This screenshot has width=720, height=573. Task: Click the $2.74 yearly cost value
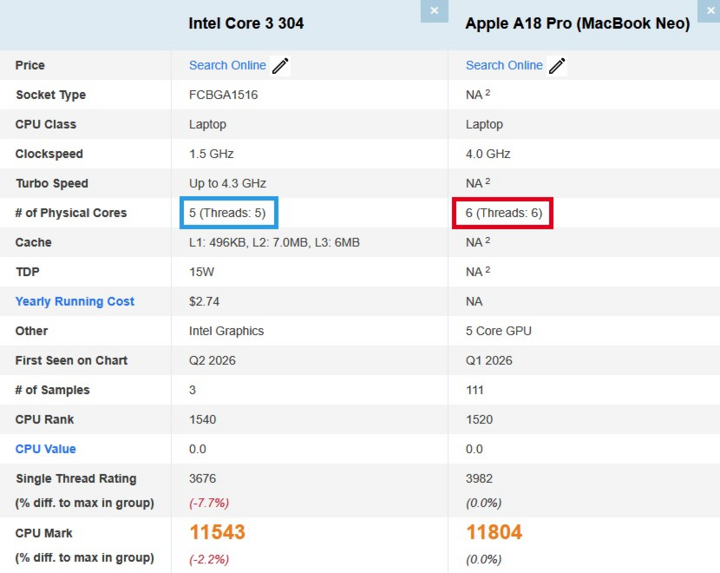204,302
